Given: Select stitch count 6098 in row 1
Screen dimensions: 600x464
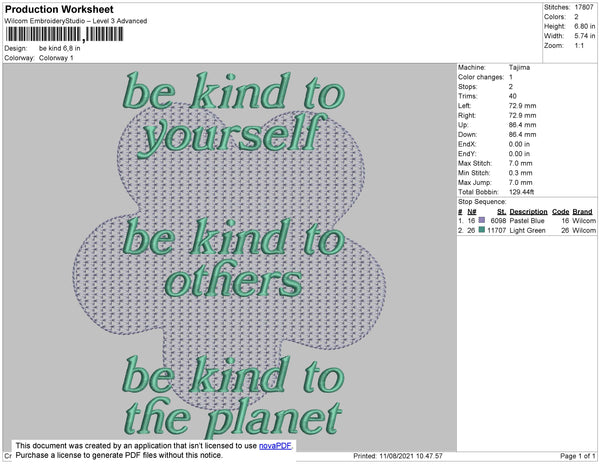Looking at the screenshot, I should coord(498,221).
